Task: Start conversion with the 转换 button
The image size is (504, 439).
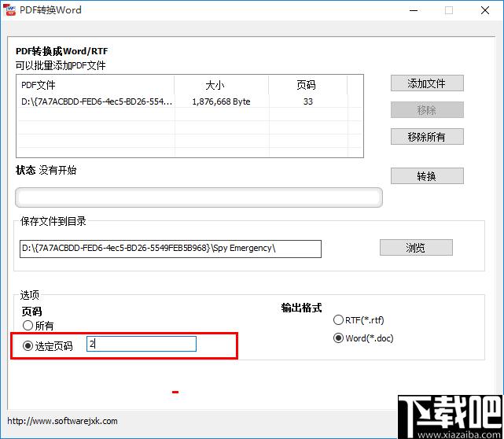Action: click(x=427, y=176)
